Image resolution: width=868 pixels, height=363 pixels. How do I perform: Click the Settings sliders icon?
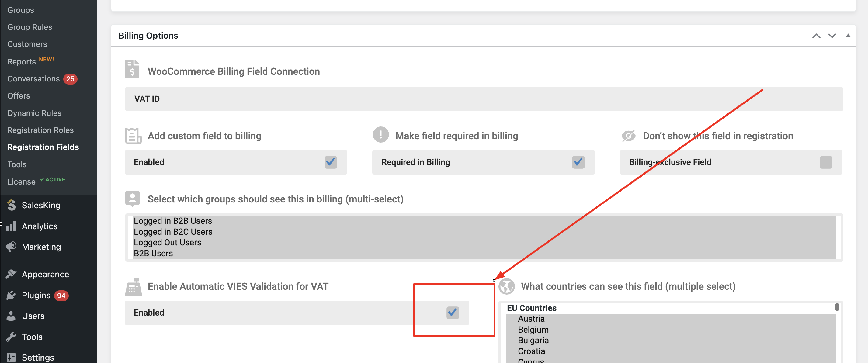(x=11, y=357)
